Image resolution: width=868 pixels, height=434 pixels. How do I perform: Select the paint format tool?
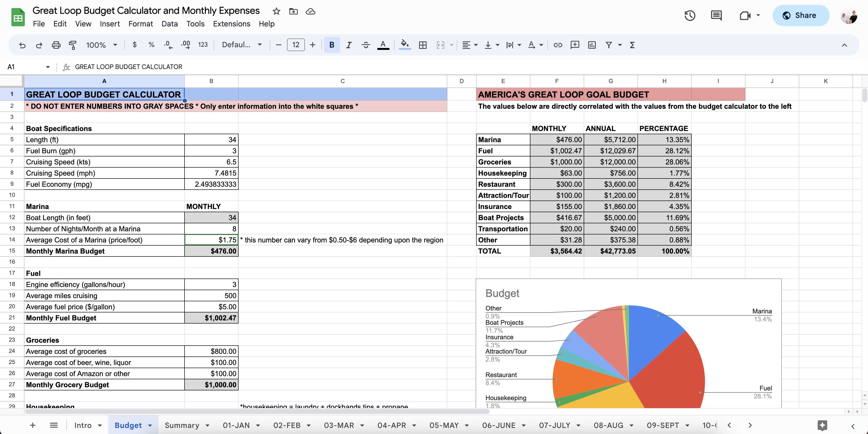click(72, 45)
